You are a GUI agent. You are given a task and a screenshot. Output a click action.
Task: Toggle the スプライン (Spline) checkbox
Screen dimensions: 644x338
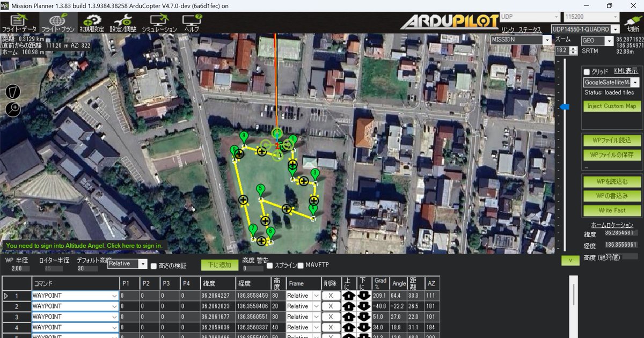click(x=270, y=266)
